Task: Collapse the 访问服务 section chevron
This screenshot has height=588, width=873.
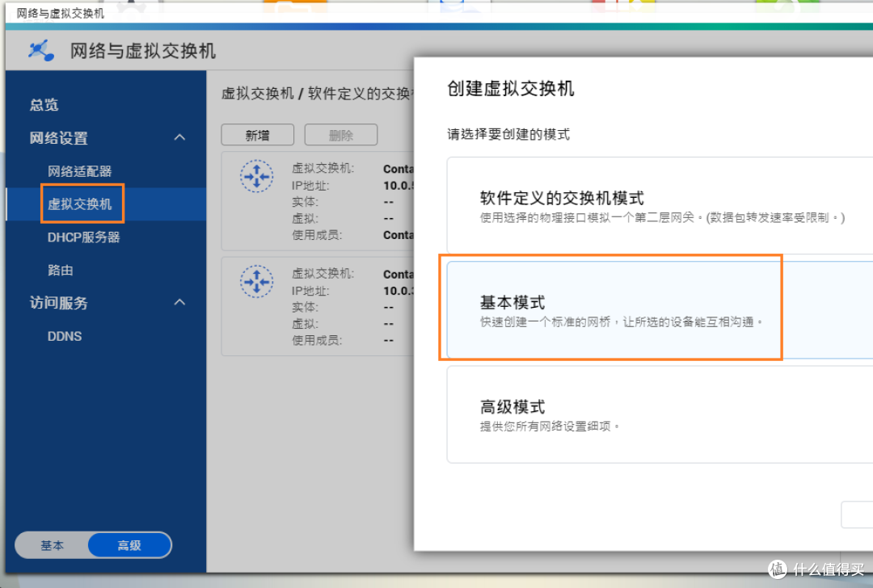Action: [179, 303]
